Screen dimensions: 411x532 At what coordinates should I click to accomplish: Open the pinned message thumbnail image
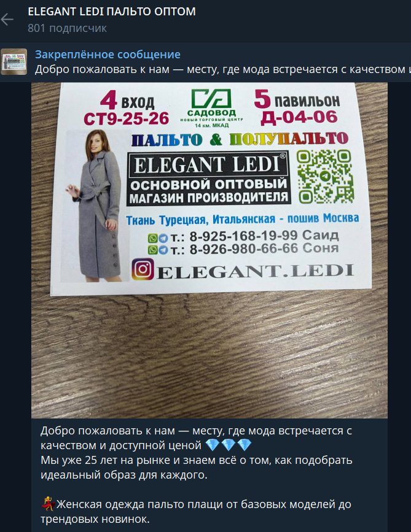pos(14,62)
